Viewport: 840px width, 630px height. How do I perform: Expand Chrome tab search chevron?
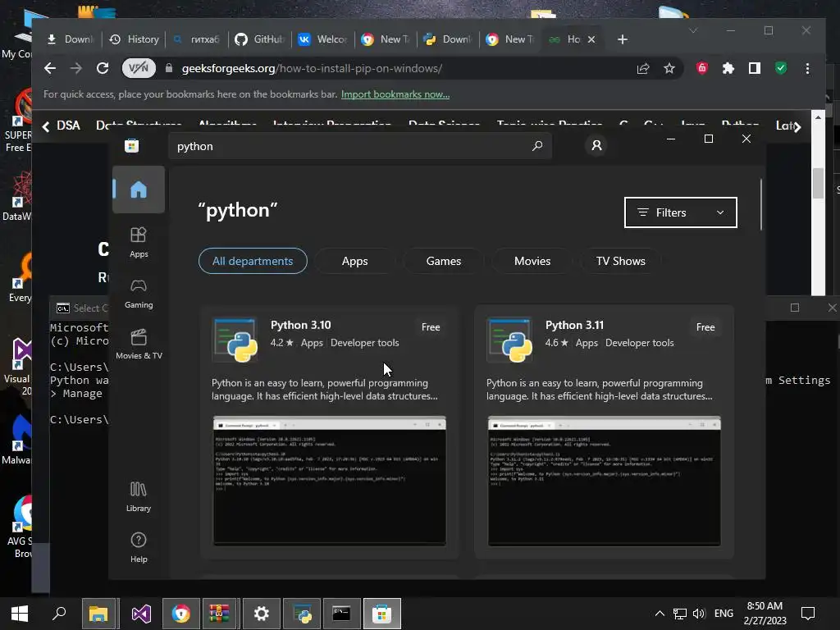pyautogui.click(x=693, y=30)
